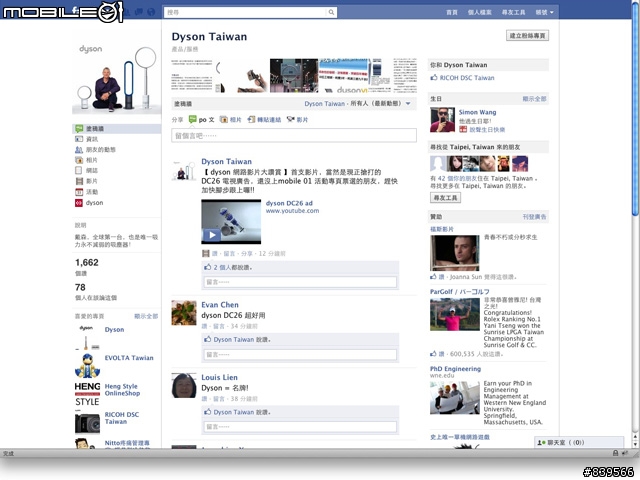The image size is (640, 480).
Task: Open the Dyson Taiwan page title link
Action: pyautogui.click(x=209, y=37)
